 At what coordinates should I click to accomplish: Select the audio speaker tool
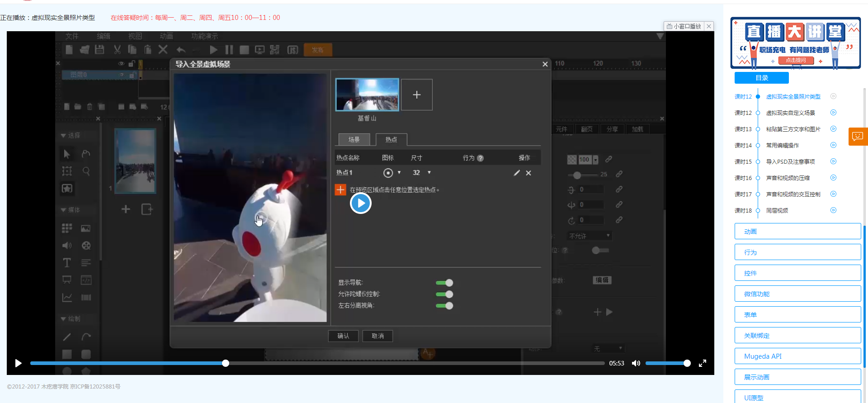tap(67, 246)
